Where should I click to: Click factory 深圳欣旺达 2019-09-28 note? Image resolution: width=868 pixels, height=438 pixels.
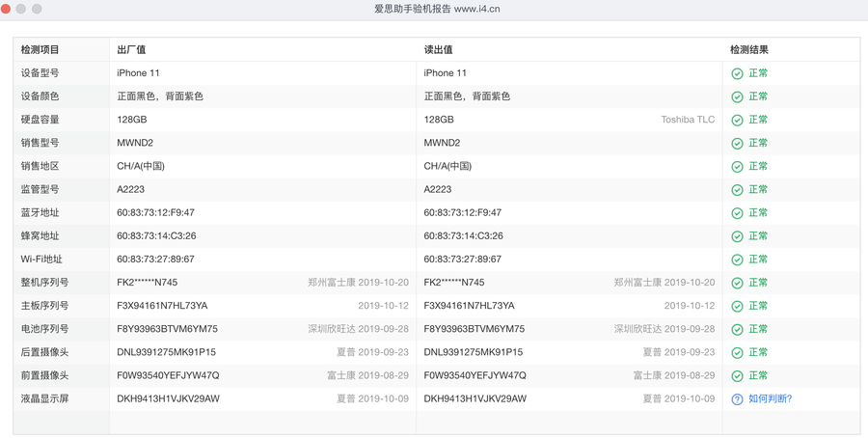point(358,329)
